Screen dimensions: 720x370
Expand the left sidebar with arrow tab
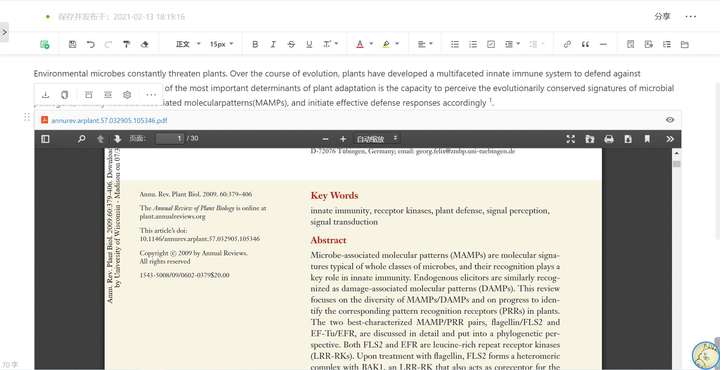point(4,32)
